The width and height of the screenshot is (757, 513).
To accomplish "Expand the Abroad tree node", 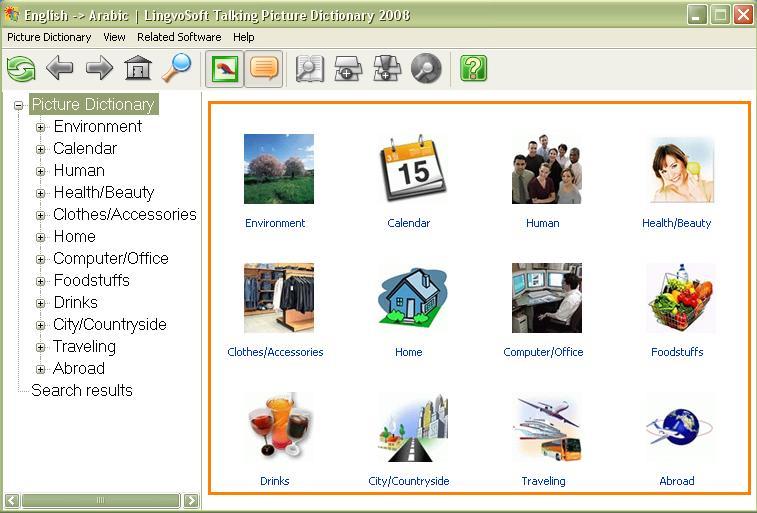I will point(41,370).
